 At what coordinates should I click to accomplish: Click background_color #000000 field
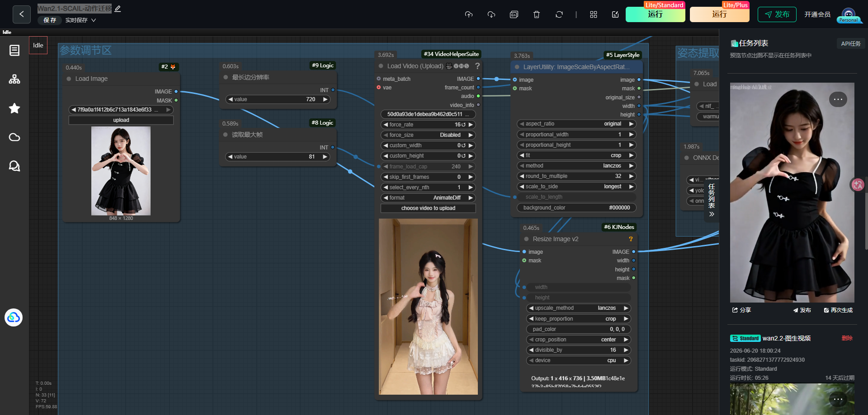click(576, 208)
